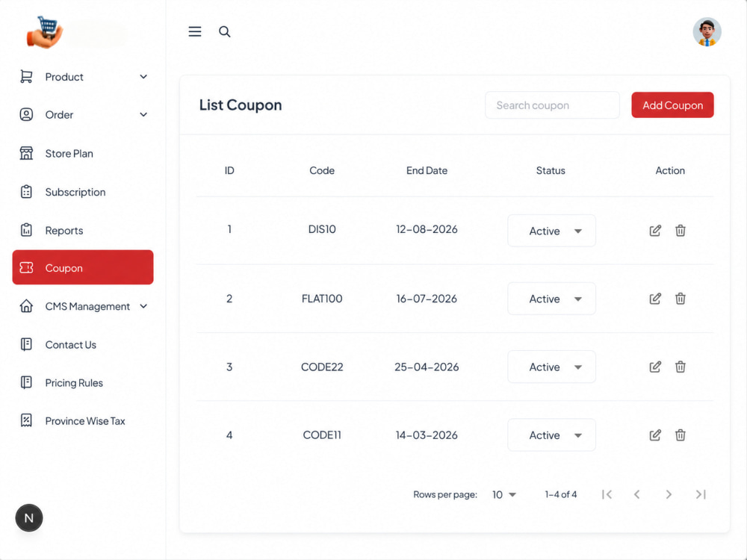This screenshot has height=560, width=747.
Task: Expand the Product menu chevron
Action: [143, 77]
